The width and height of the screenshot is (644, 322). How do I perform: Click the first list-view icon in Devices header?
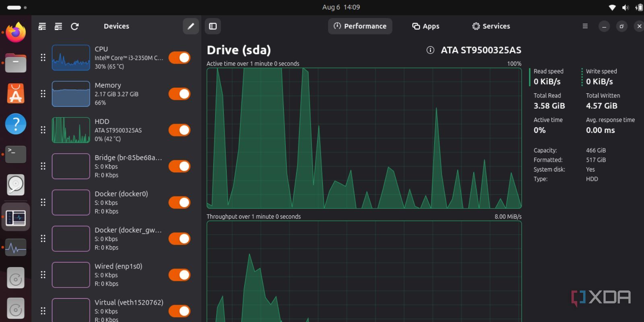pyautogui.click(x=42, y=26)
